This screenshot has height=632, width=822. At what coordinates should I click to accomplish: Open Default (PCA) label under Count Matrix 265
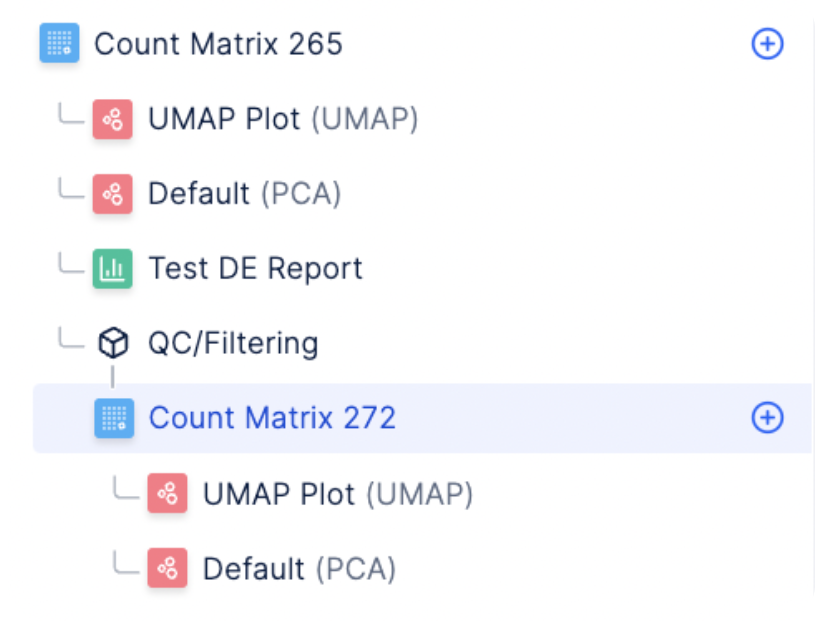pos(245,194)
